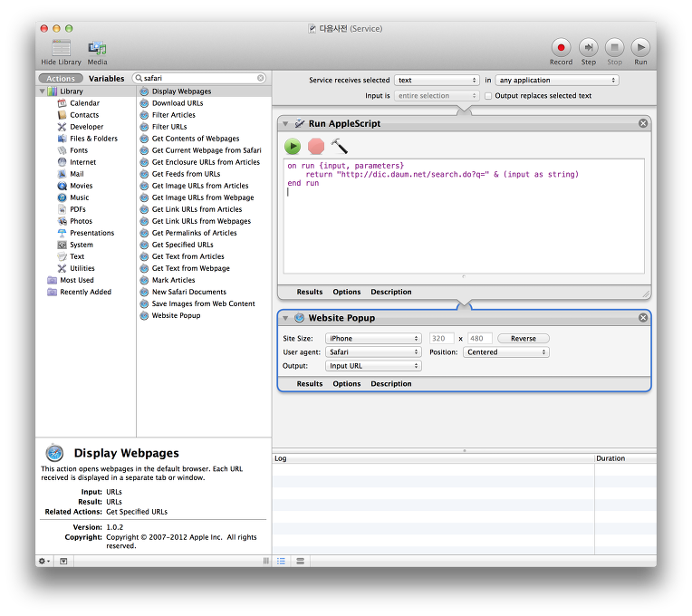The height and width of the screenshot is (616, 692).
Task: Click the Duration column header in log
Action: (625, 458)
